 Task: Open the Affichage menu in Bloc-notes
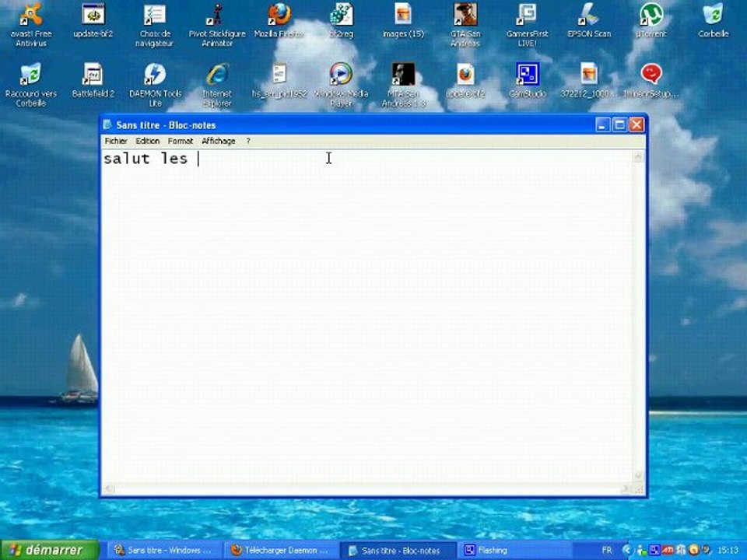[x=218, y=141]
